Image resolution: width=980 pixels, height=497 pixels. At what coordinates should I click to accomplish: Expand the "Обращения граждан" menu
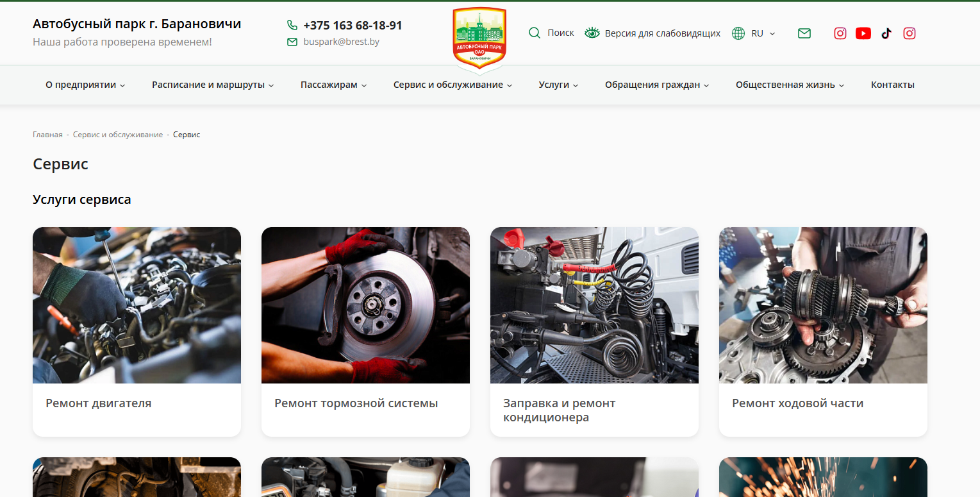point(657,85)
